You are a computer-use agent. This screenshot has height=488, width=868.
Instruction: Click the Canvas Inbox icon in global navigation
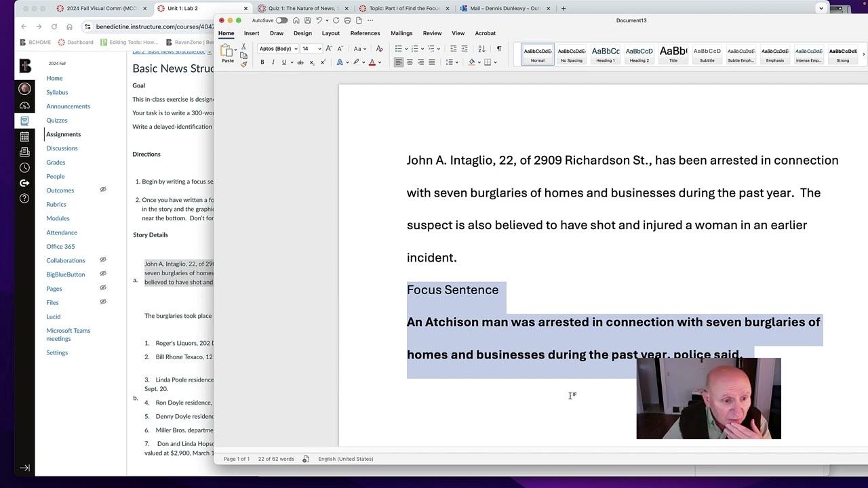click(x=24, y=152)
